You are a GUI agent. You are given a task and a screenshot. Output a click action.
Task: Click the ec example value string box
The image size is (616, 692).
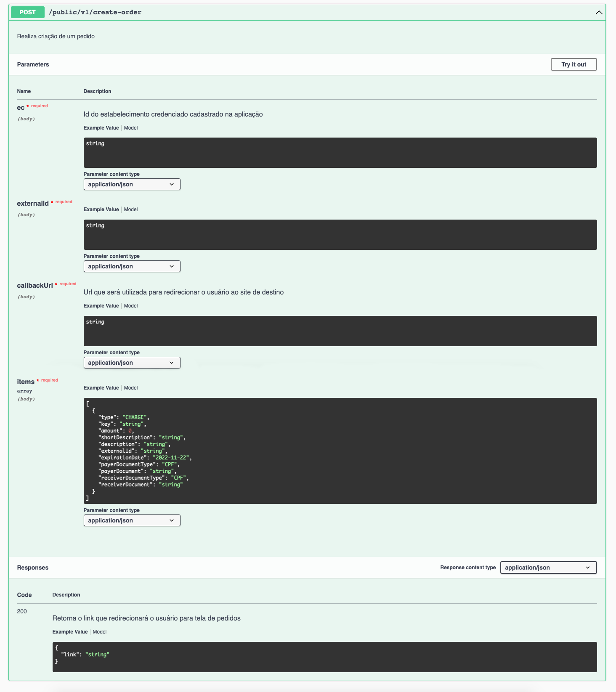pyautogui.click(x=340, y=153)
